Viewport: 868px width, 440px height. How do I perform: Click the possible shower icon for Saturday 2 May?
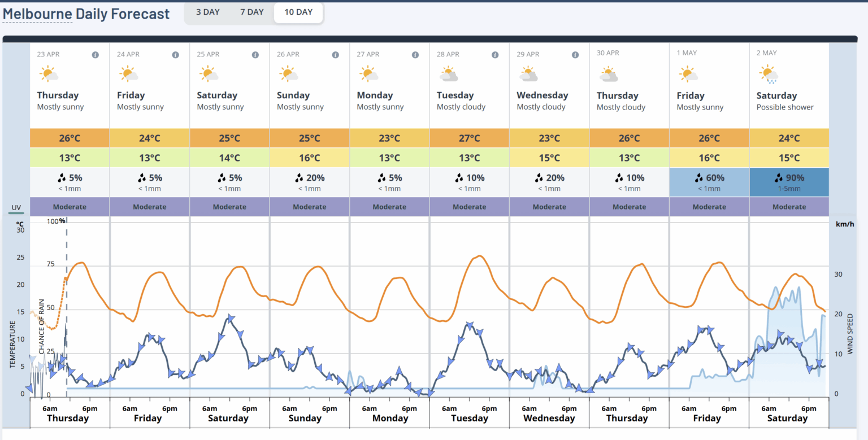tap(769, 73)
